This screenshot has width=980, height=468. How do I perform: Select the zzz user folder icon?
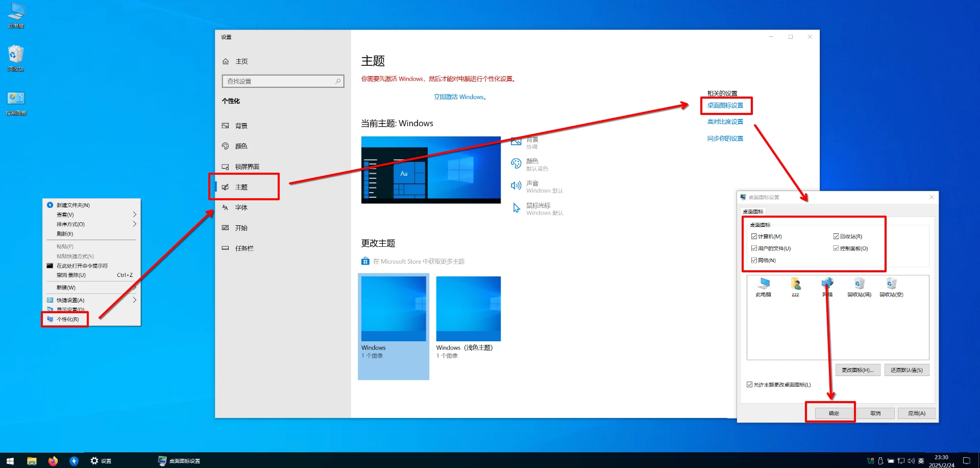(x=795, y=284)
